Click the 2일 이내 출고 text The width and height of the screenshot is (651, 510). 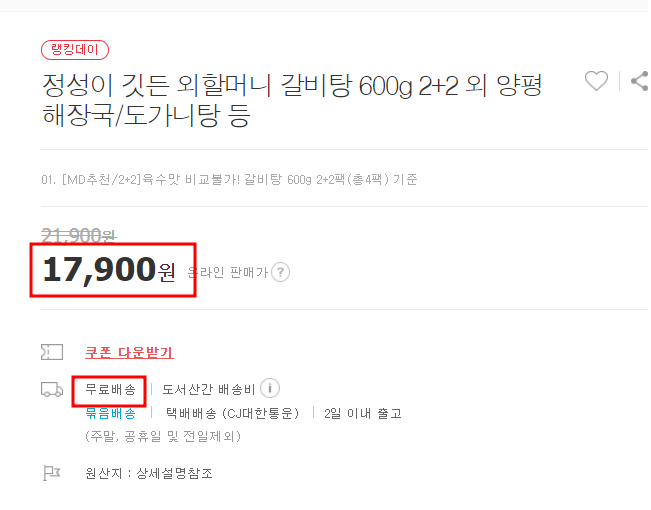pyautogui.click(x=362, y=414)
